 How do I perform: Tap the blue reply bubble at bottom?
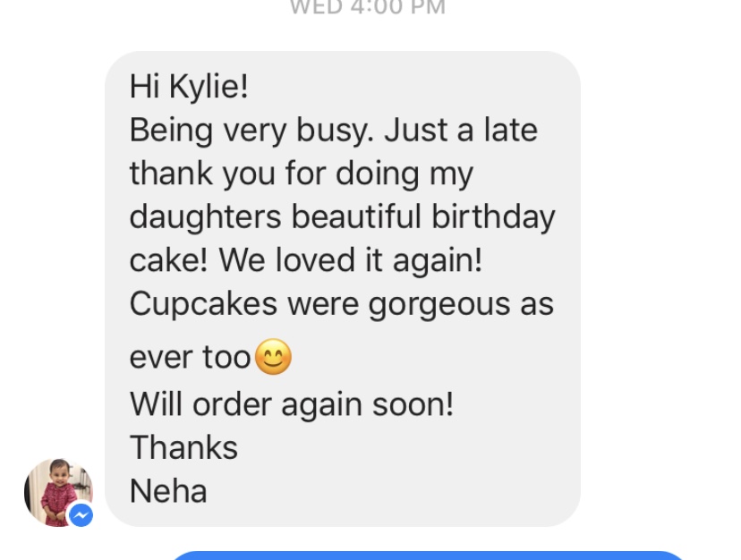click(x=429, y=556)
